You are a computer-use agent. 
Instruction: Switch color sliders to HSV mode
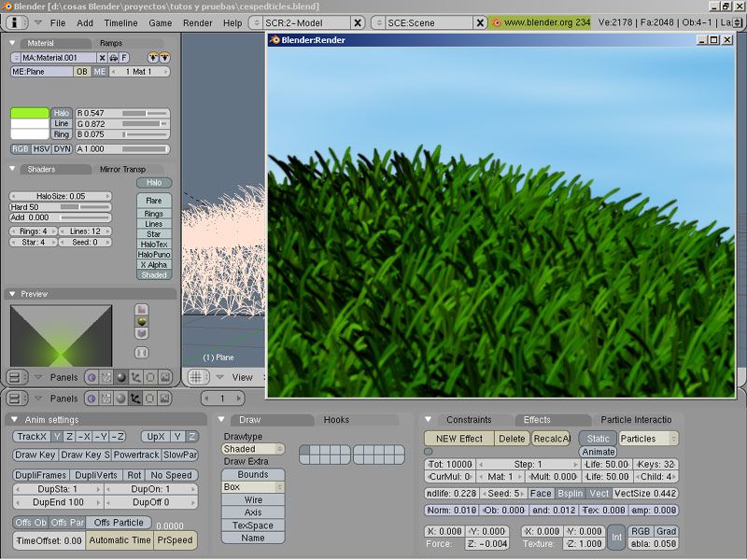pos(41,149)
